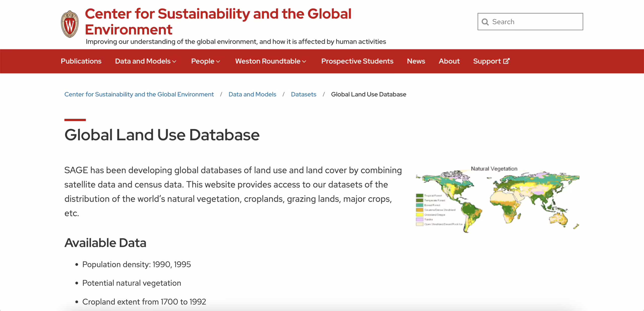Screen dimensions: 644x311
Task: Click the Center for Sustainability breadcrumb link
Action: 139,94
